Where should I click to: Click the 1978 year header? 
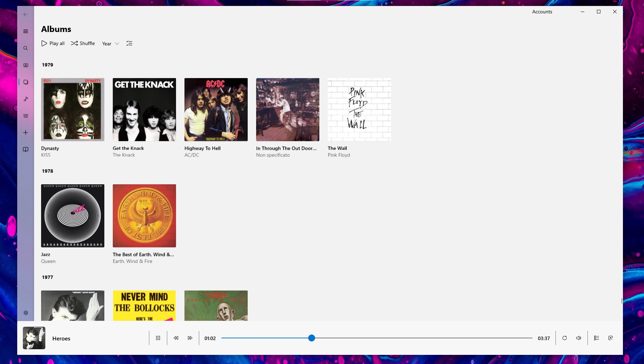click(x=47, y=171)
